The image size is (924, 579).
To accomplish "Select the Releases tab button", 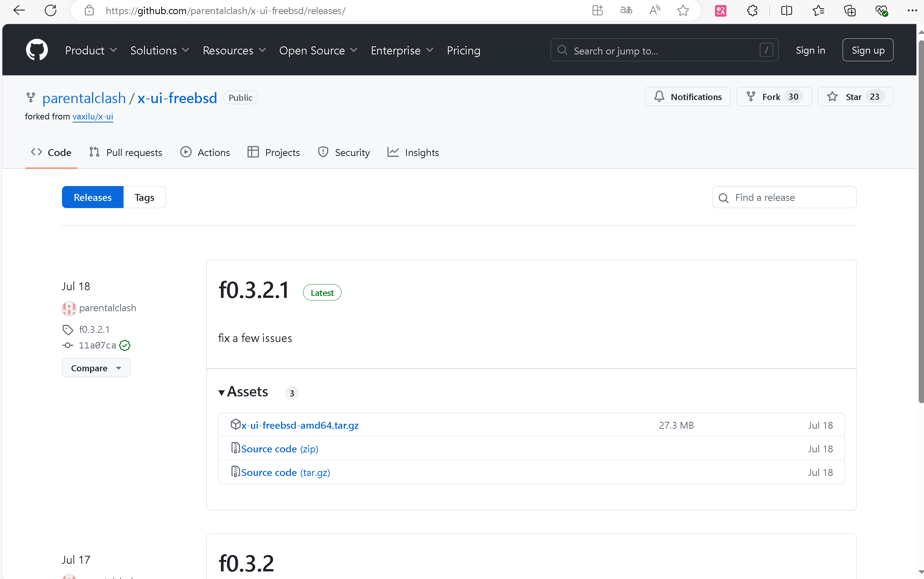I will [x=93, y=197].
